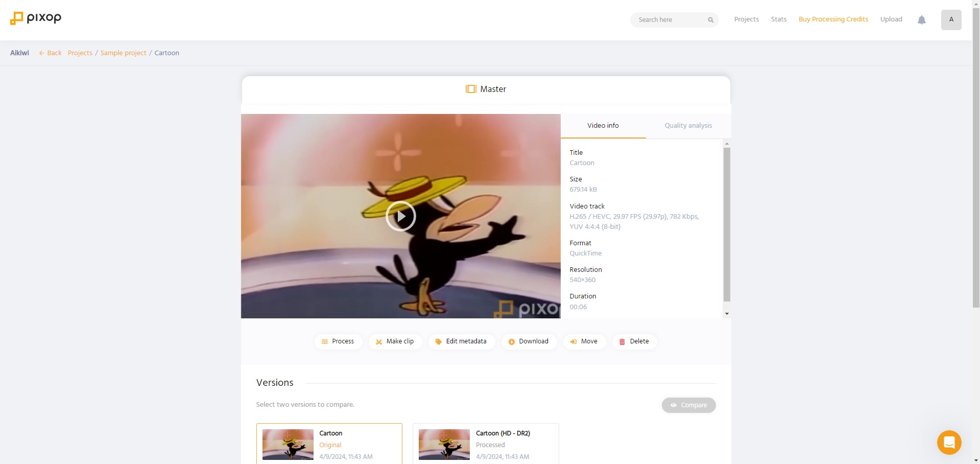Focus the Search here field
The image size is (980, 464).
[x=674, y=20]
